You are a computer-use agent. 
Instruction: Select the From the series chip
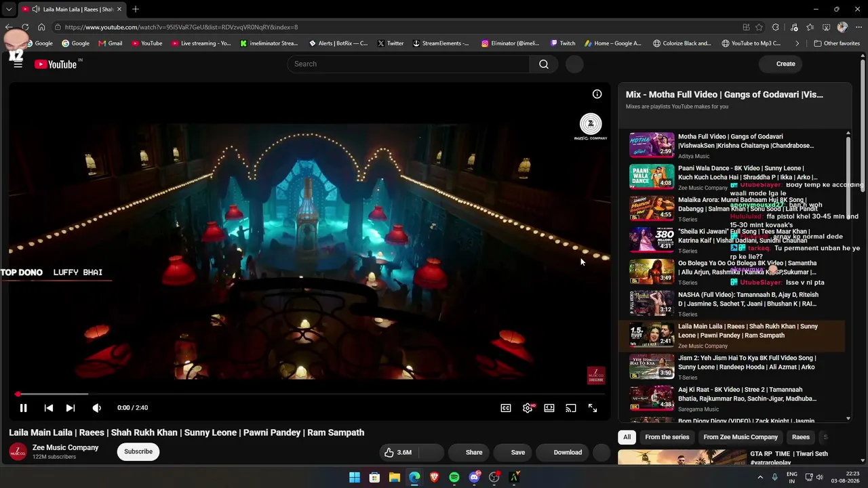click(x=667, y=437)
